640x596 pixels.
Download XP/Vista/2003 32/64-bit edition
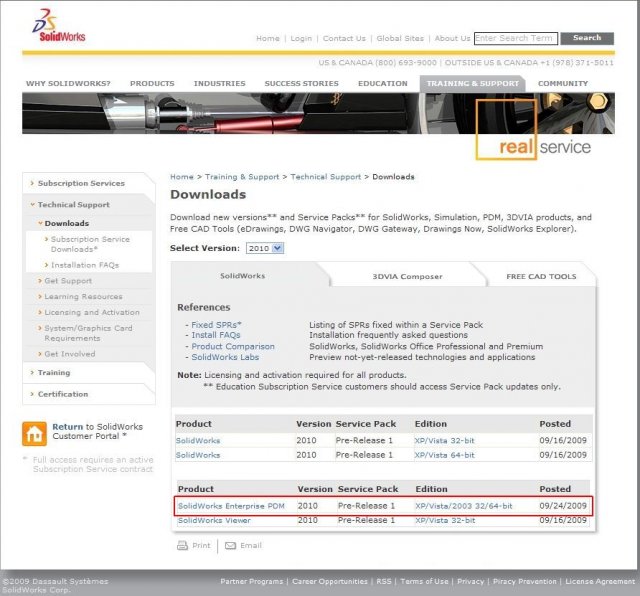click(x=464, y=506)
